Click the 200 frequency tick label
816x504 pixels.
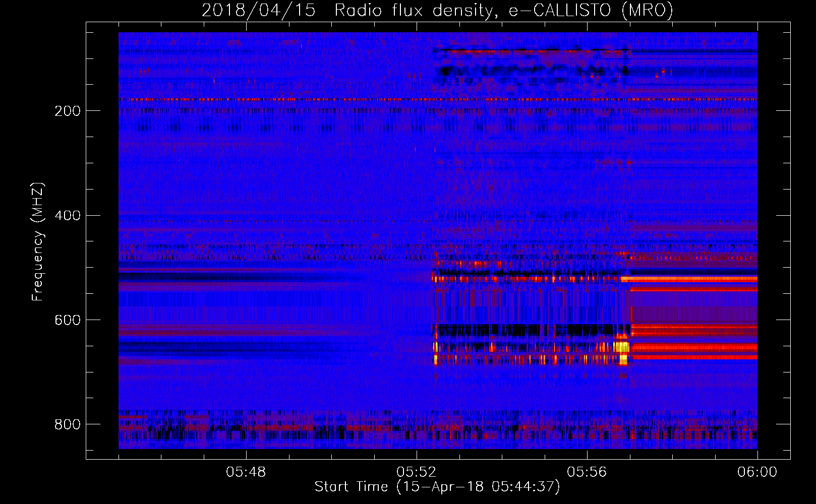68,111
